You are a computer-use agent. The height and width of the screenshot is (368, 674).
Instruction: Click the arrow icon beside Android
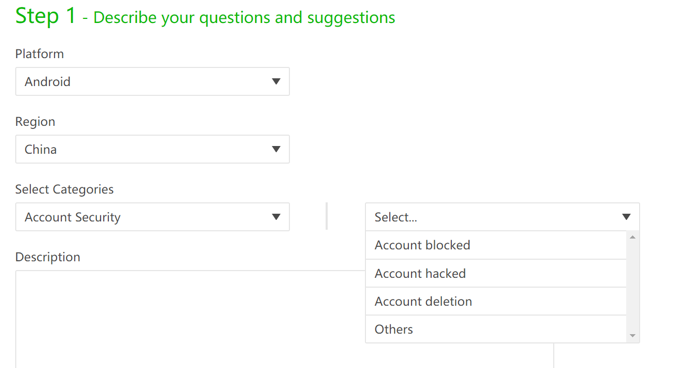[276, 81]
